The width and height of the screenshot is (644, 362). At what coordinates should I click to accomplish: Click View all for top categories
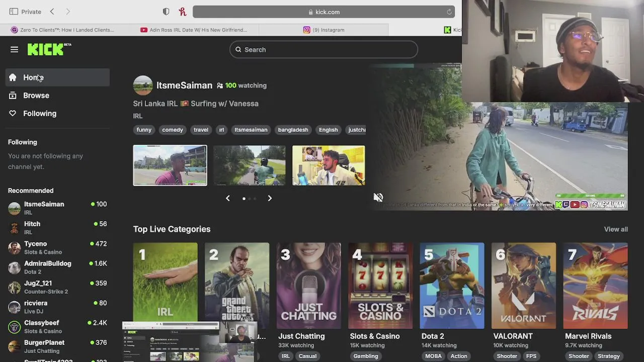tap(616, 229)
